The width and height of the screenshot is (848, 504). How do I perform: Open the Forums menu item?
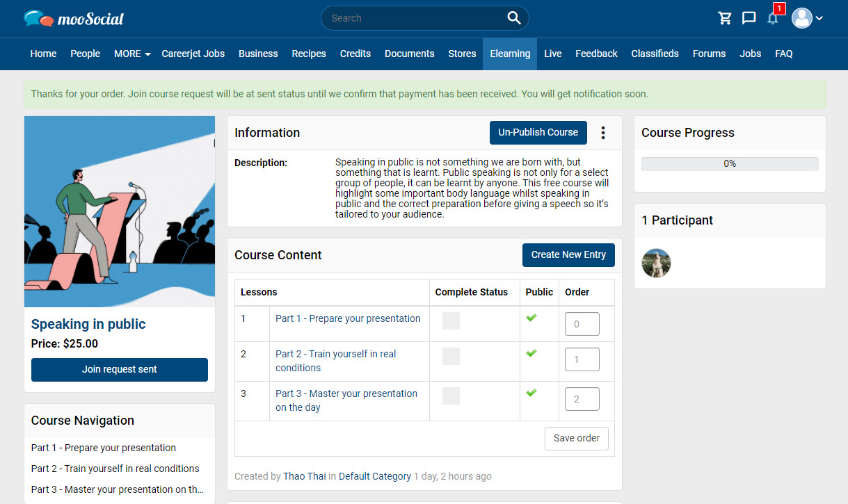(x=709, y=54)
